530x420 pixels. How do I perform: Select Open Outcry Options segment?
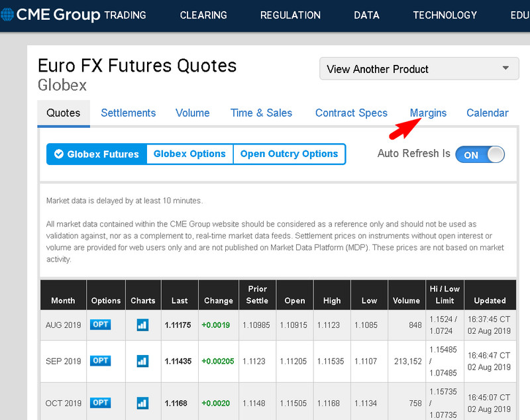(x=289, y=154)
